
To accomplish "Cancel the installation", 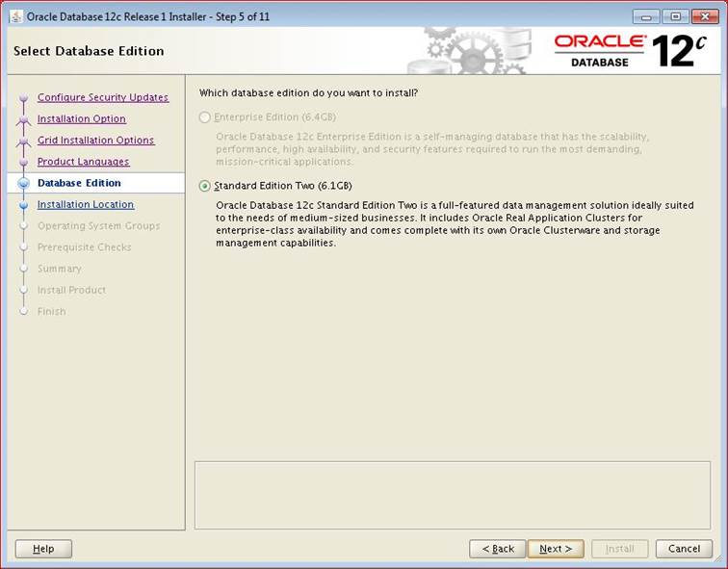I will [684, 549].
